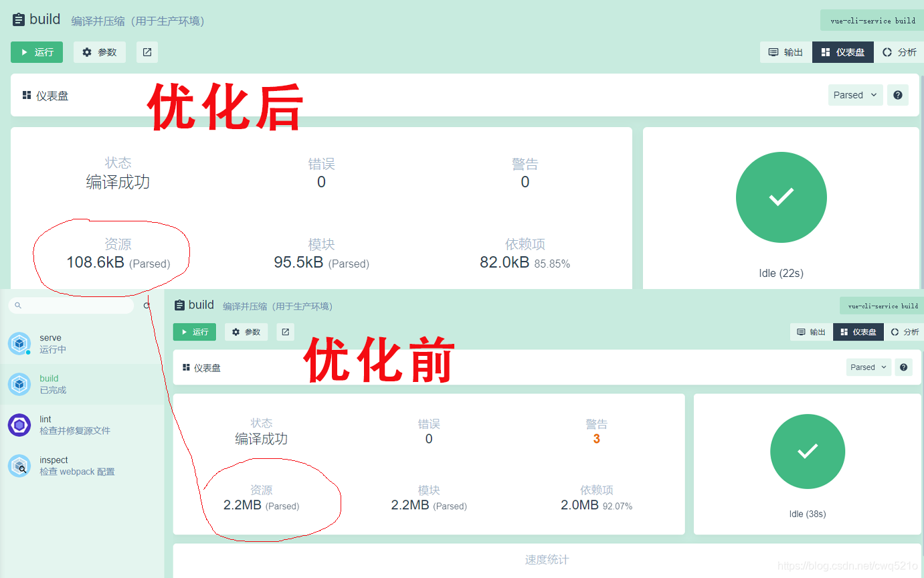
Task: Click the open-external icon in top toolbar
Action: (147, 52)
